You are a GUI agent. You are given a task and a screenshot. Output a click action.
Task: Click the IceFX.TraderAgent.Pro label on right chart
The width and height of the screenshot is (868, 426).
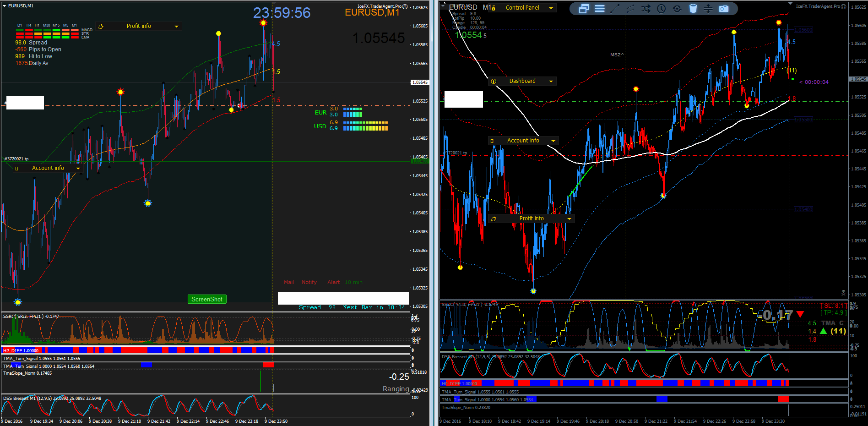818,6
